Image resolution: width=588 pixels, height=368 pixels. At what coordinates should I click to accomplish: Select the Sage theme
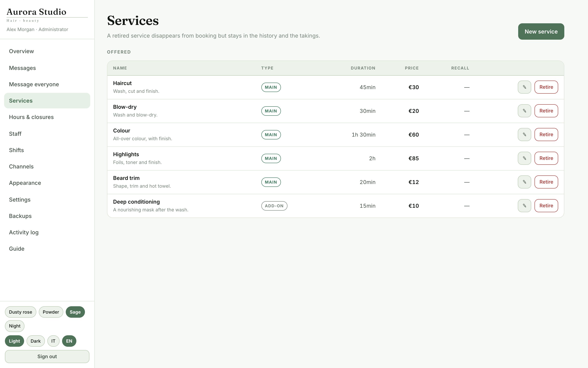point(75,312)
